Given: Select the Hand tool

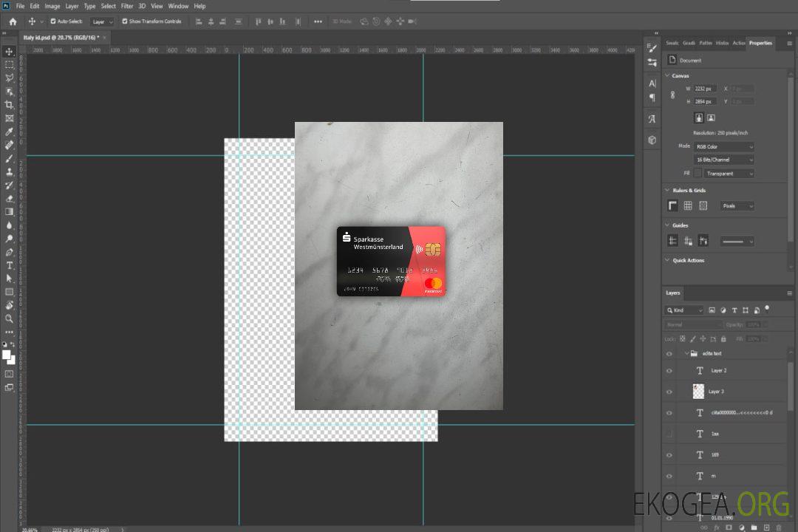Looking at the screenshot, I should 9,305.
